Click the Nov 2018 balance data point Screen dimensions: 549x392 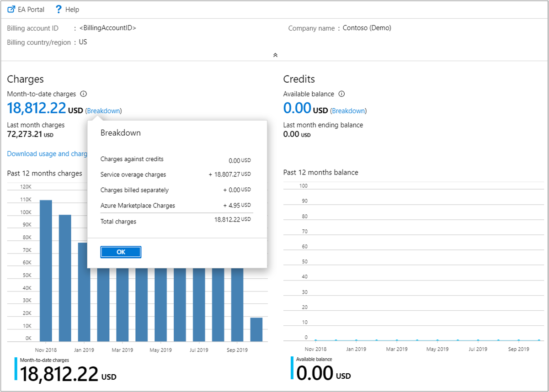point(315,340)
